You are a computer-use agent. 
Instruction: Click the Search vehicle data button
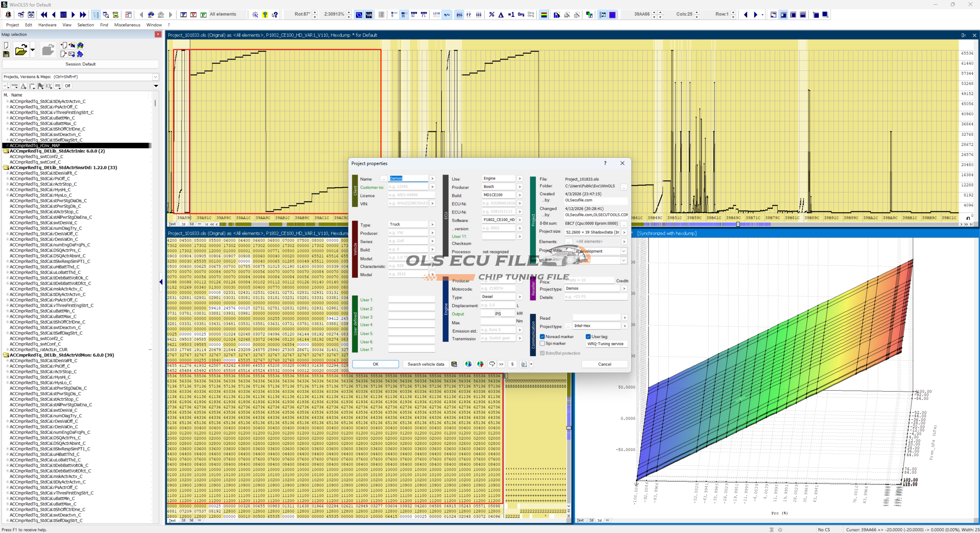point(426,364)
